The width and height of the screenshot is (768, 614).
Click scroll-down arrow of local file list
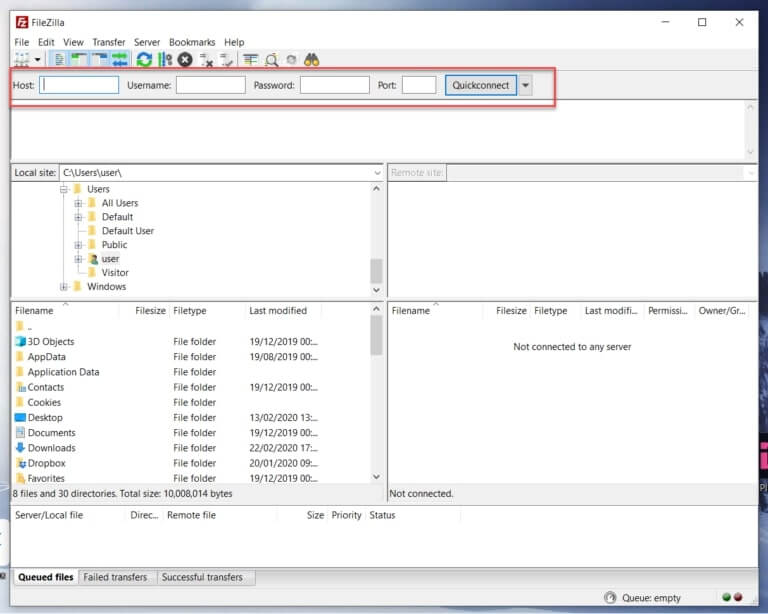click(x=376, y=476)
